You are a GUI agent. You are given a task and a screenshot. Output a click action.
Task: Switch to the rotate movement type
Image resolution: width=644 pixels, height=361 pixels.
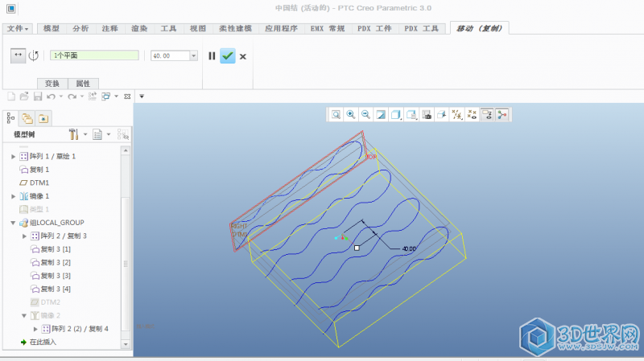click(x=35, y=55)
